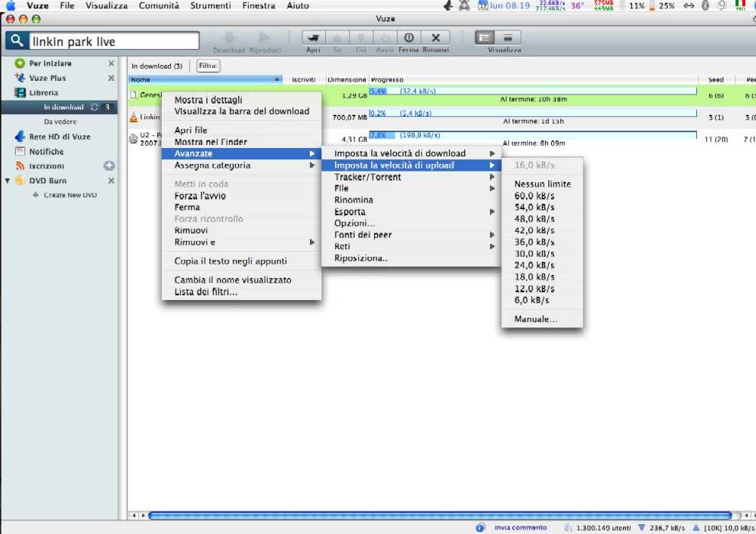Expand the File submenu
756x534 pixels.
(x=411, y=188)
